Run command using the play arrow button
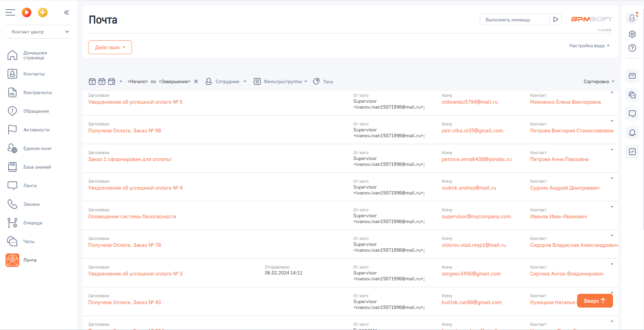 (555, 20)
